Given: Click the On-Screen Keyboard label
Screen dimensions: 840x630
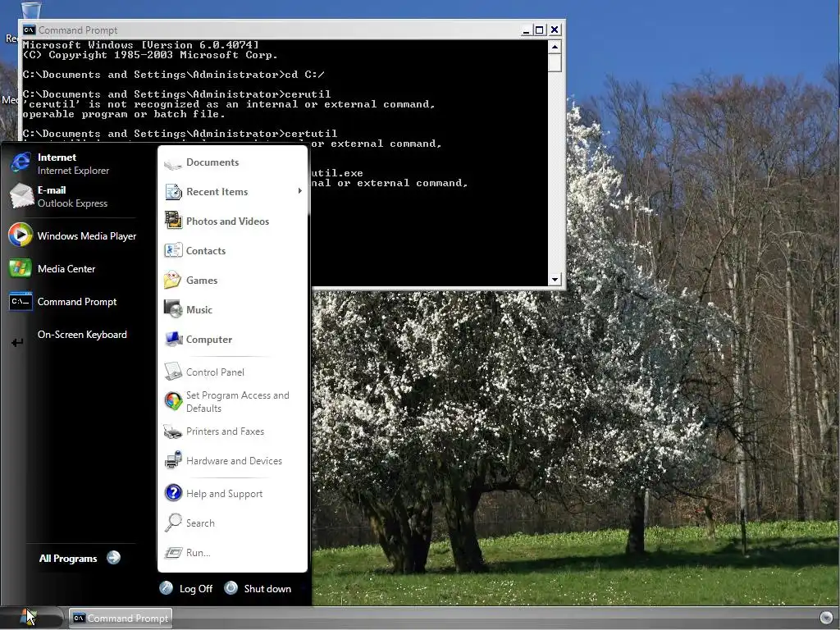Looking at the screenshot, I should [82, 335].
